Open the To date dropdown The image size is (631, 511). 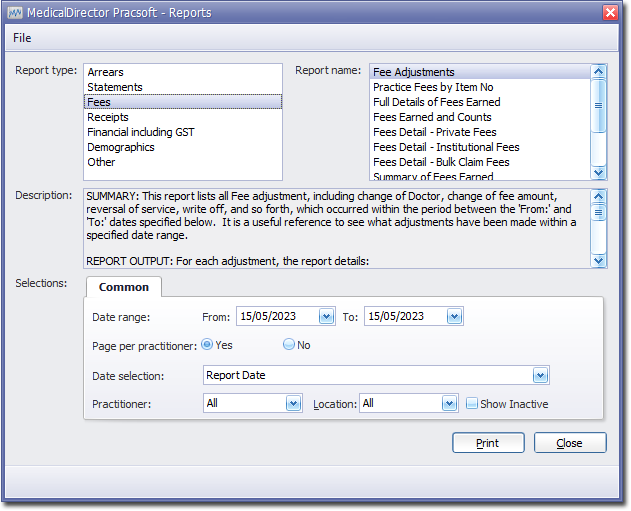click(x=454, y=316)
